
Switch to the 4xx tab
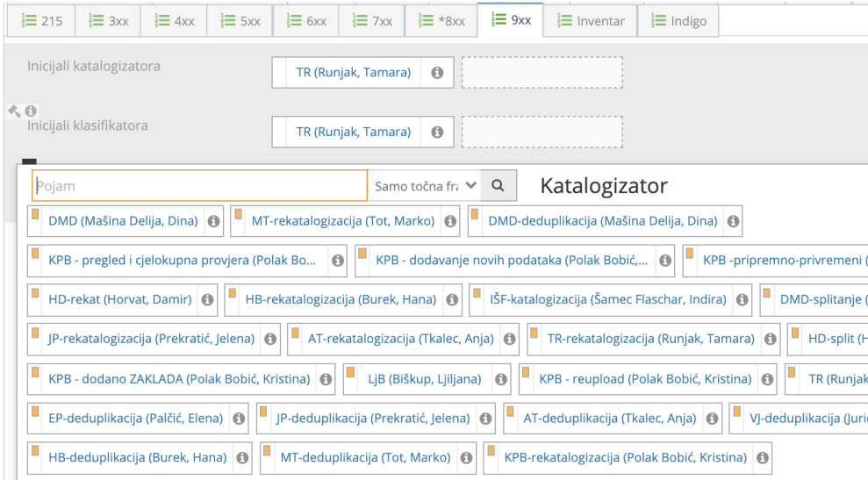click(x=174, y=21)
